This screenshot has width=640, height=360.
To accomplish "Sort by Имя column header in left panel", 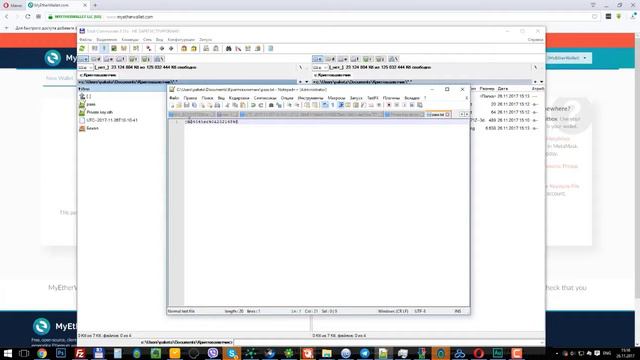I will 85,89.
